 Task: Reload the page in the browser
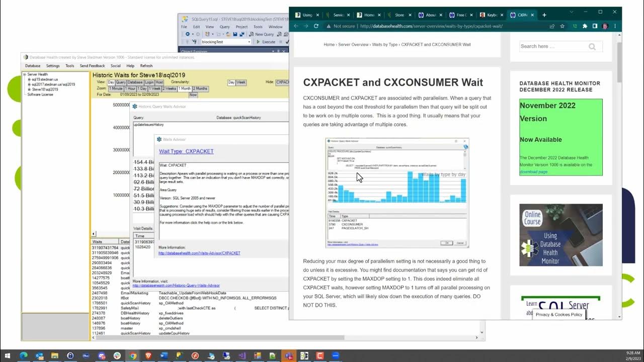click(x=316, y=26)
